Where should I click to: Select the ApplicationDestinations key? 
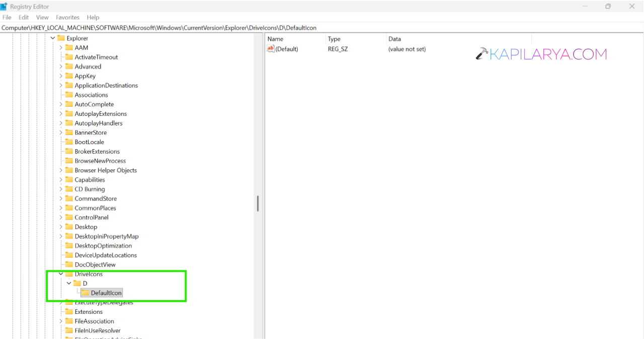[106, 86]
